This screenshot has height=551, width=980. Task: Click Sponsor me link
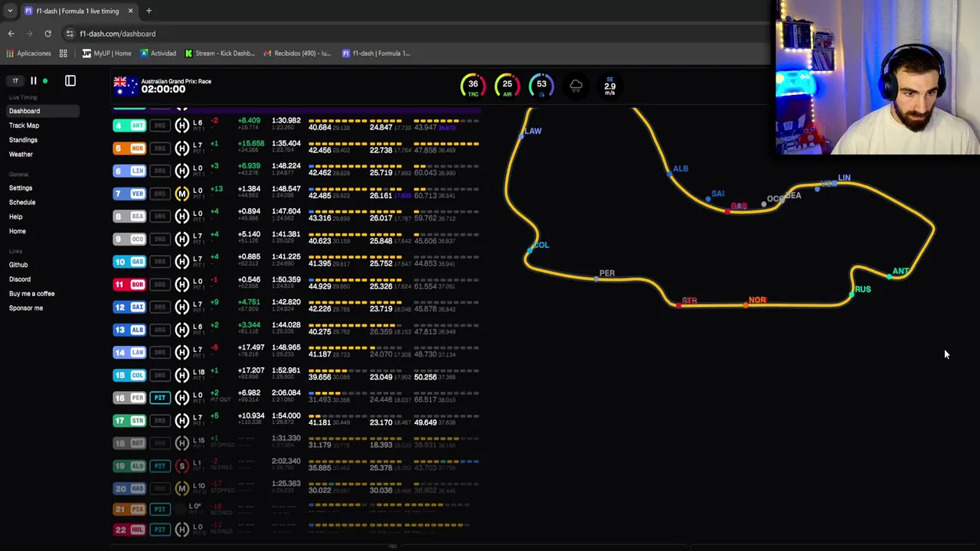(26, 308)
